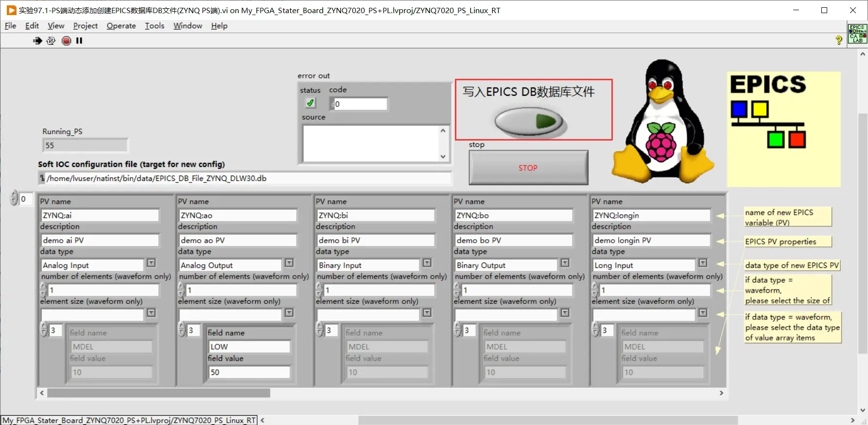Click field index stepper under ZYNQ:bi

[x=320, y=330]
